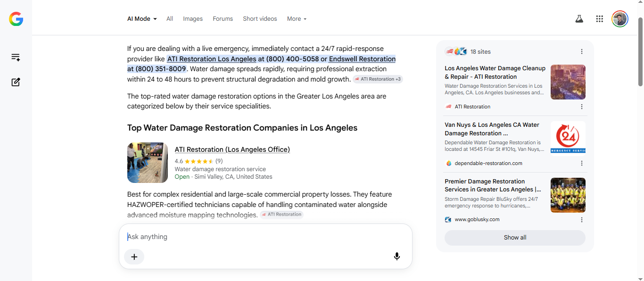Click 'Top Water Damage Restoration Companies' heading
Image resolution: width=644 pixels, height=281 pixels.
click(242, 128)
